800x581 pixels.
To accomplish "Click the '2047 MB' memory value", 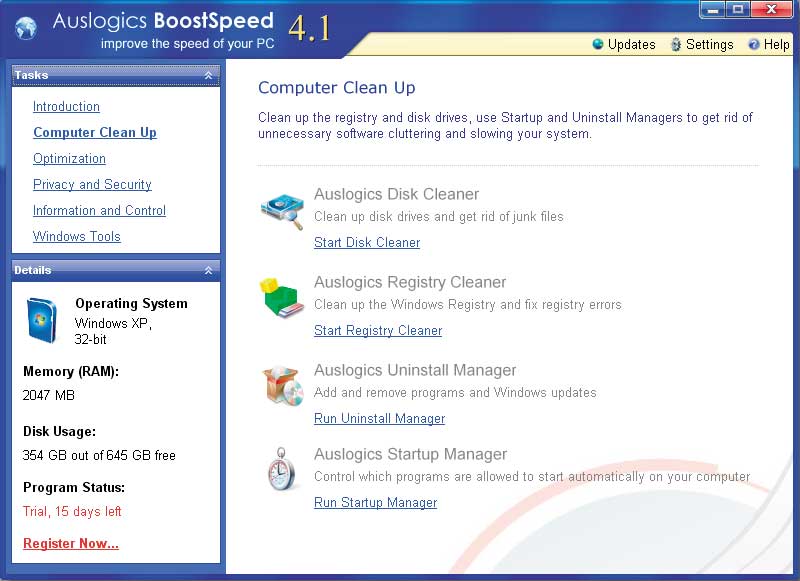I will 48,395.
